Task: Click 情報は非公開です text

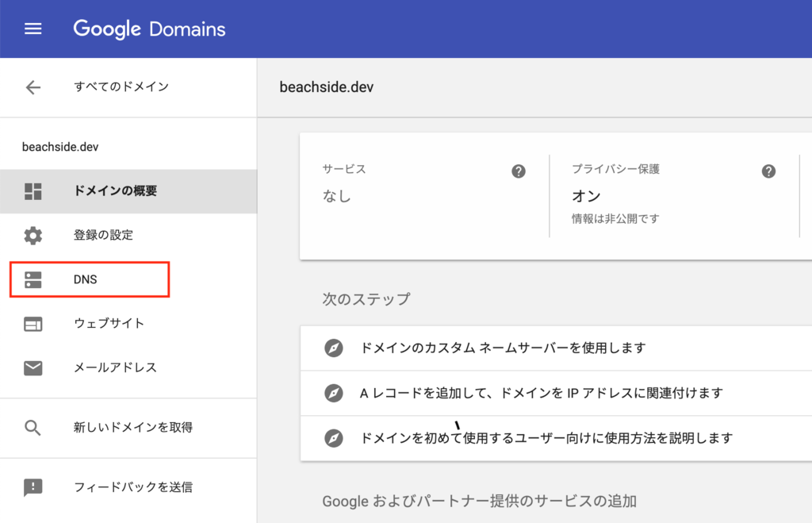Action: point(615,219)
